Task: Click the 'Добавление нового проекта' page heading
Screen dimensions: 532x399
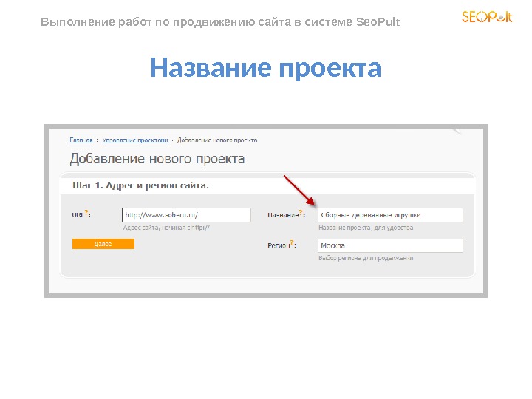Action: click(x=157, y=159)
